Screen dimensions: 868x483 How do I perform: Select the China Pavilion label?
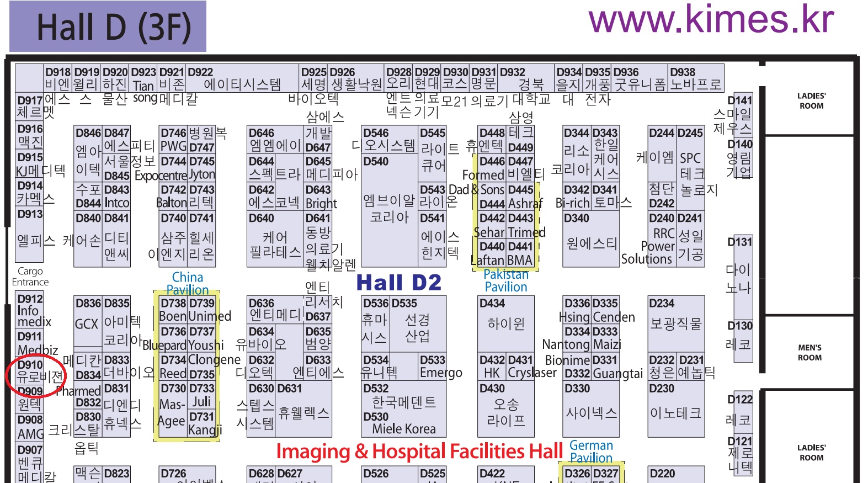point(188,284)
